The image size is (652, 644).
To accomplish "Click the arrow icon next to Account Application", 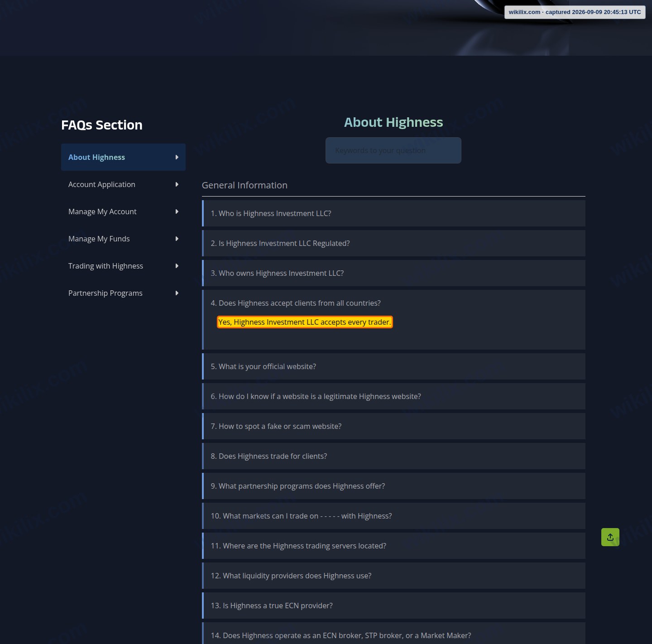I will click(x=177, y=184).
